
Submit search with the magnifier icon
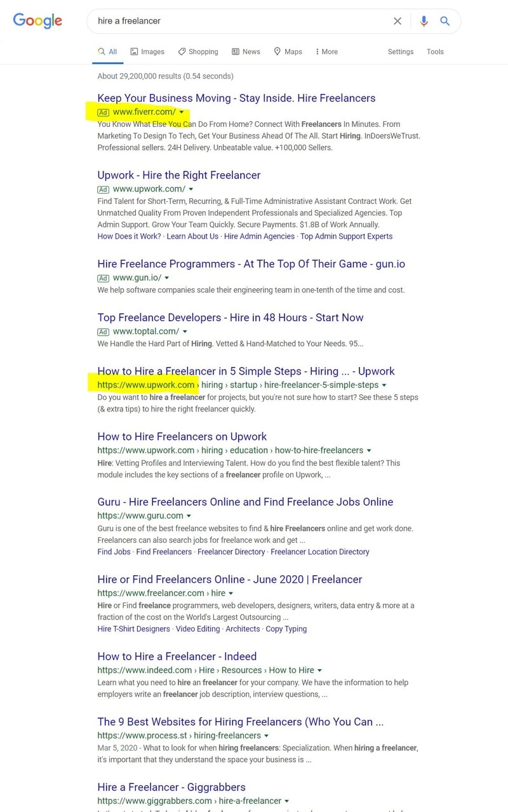[445, 21]
